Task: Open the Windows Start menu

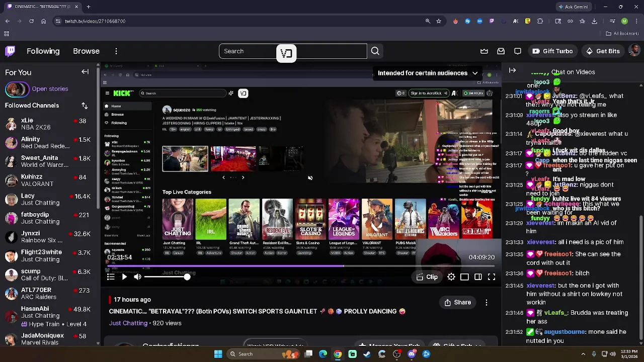Action: [218, 354]
